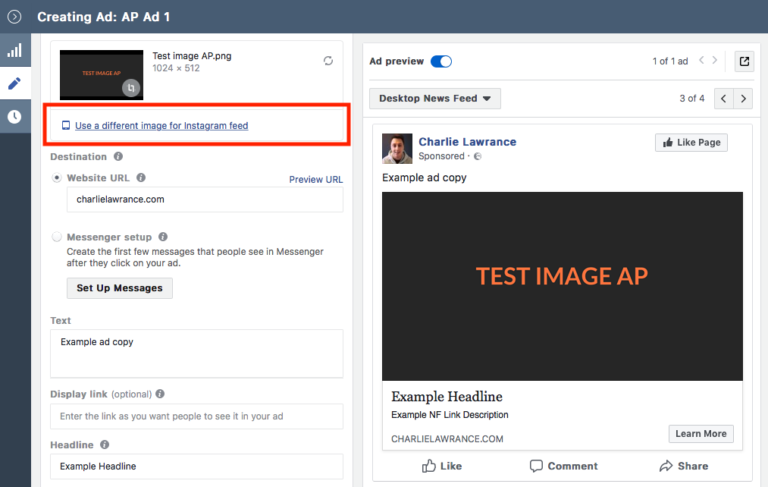Click Use a different image for Instagram feed

pos(161,126)
